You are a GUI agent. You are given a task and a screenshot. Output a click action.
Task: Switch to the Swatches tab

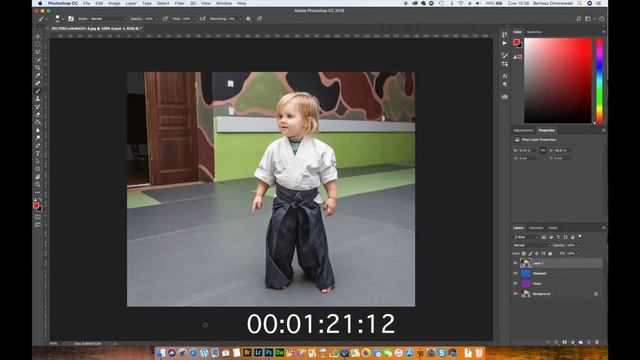coord(534,32)
